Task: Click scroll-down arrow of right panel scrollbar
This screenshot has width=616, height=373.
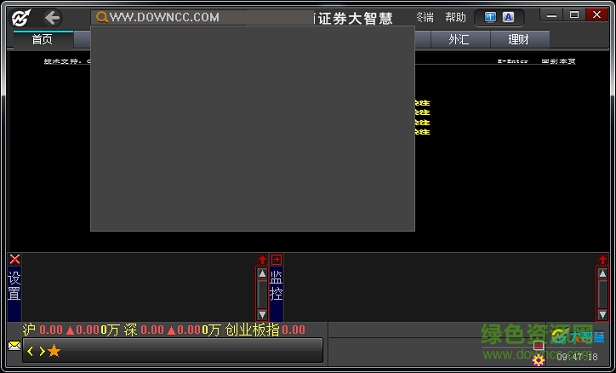Action: point(603,314)
